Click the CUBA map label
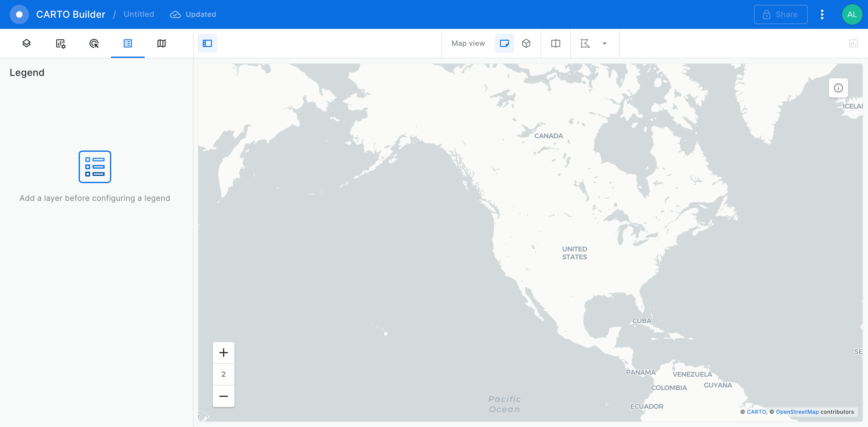The width and height of the screenshot is (868, 427). [642, 321]
